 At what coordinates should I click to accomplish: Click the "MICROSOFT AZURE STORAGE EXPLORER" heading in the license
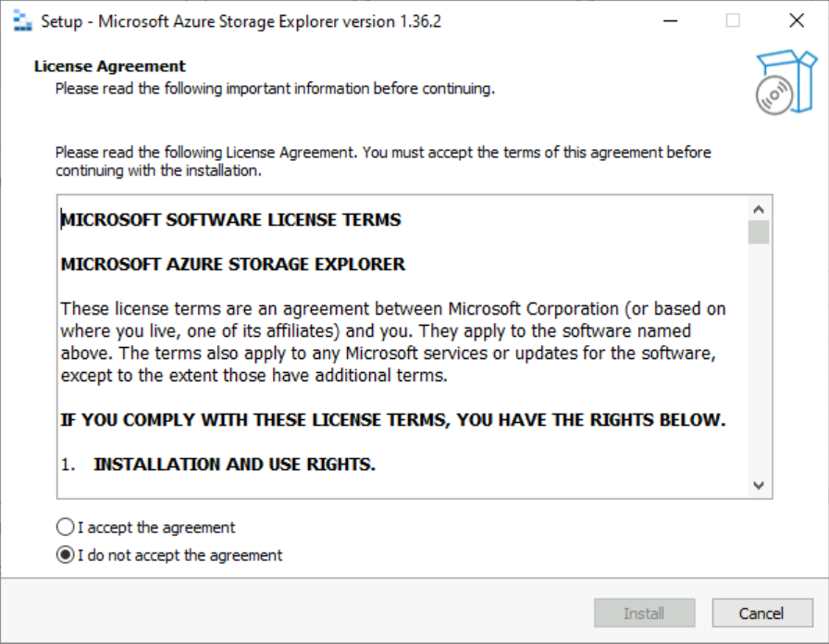(233, 265)
